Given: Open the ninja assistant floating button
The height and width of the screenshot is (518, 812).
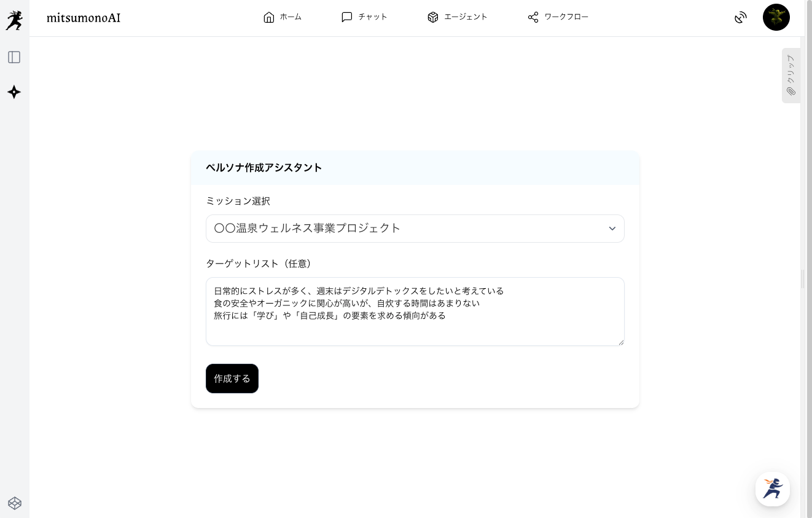Looking at the screenshot, I should pos(773,489).
